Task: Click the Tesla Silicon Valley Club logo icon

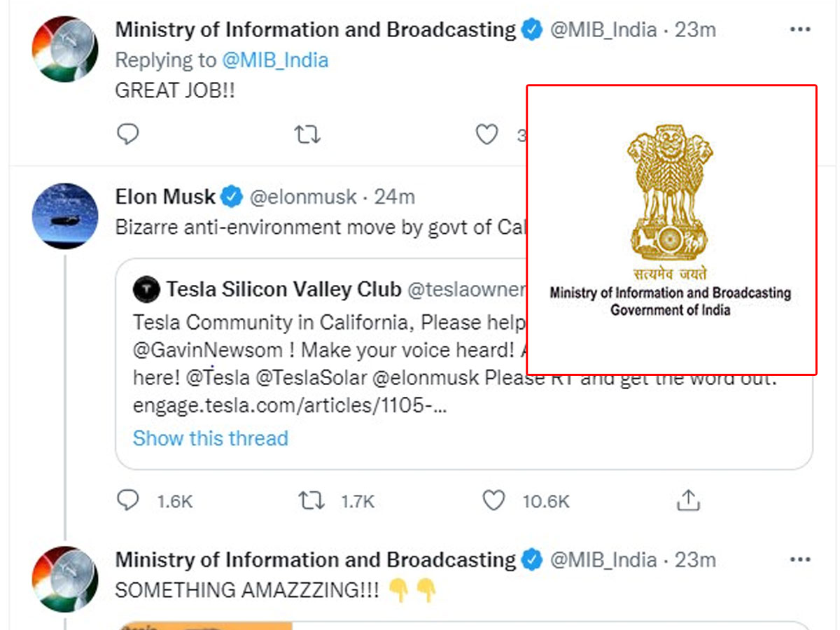Action: coord(147,288)
